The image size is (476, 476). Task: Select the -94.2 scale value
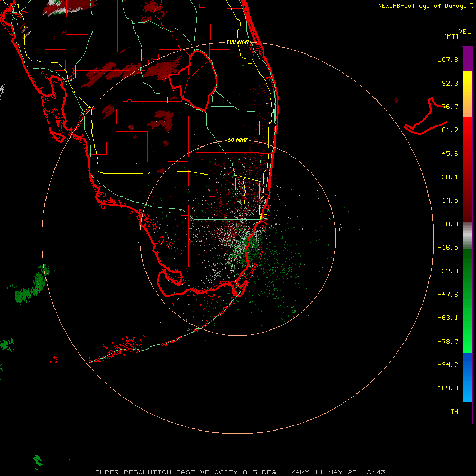(x=448, y=365)
